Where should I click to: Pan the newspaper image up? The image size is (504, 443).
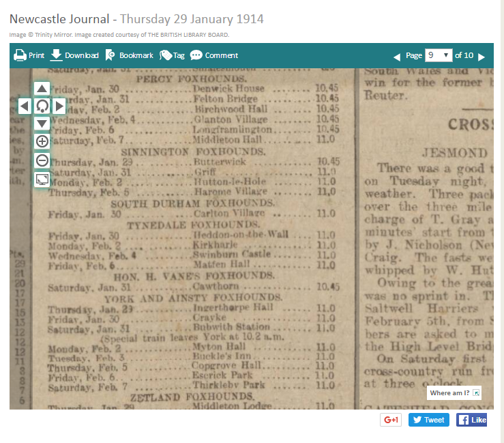coord(42,89)
